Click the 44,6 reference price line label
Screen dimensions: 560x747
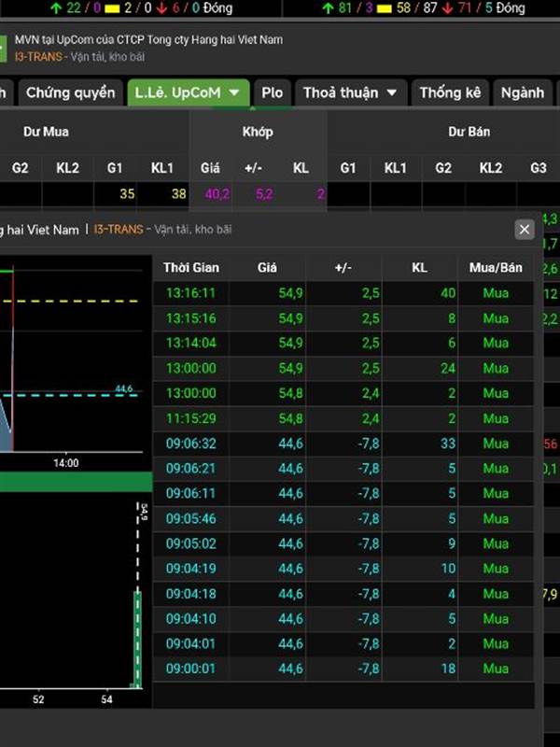pos(125,388)
